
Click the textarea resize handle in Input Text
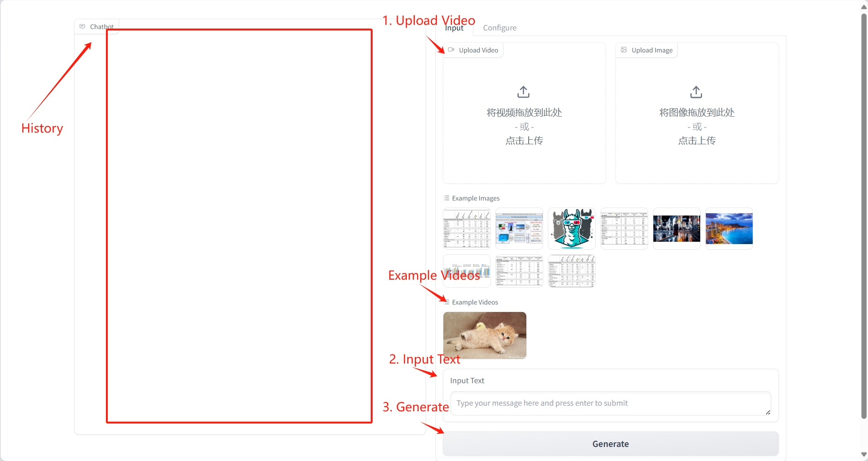tap(768, 412)
